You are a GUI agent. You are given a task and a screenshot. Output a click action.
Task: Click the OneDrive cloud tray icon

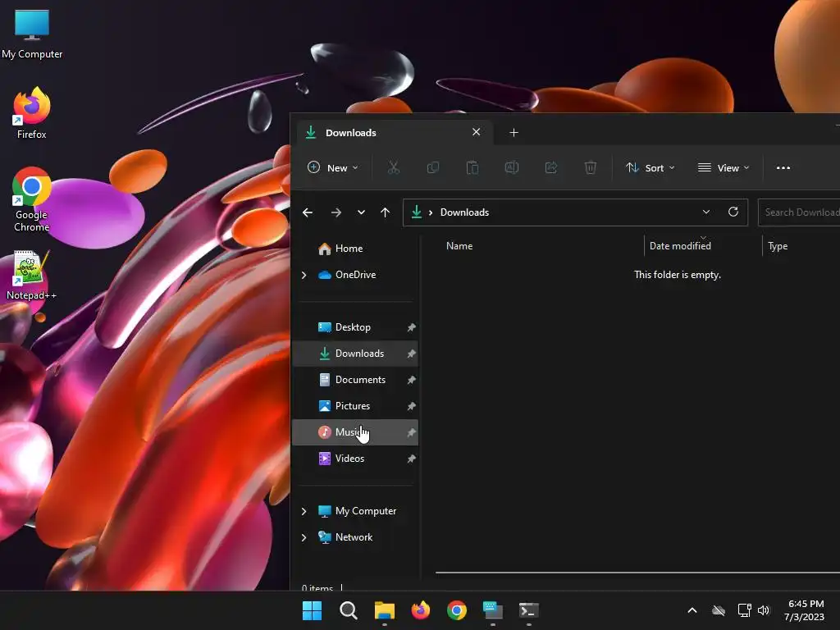point(719,610)
